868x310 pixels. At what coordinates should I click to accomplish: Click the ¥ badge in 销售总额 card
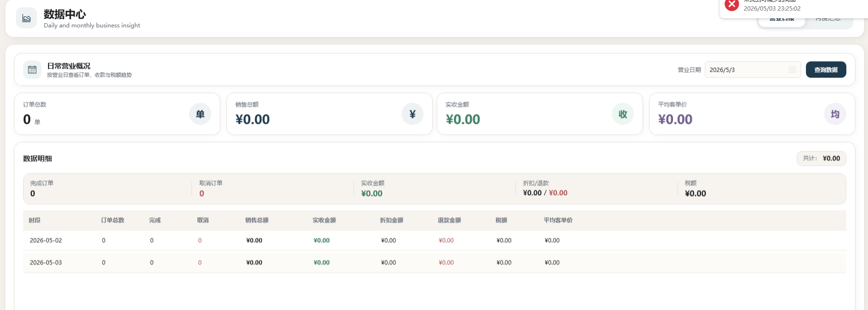click(412, 114)
